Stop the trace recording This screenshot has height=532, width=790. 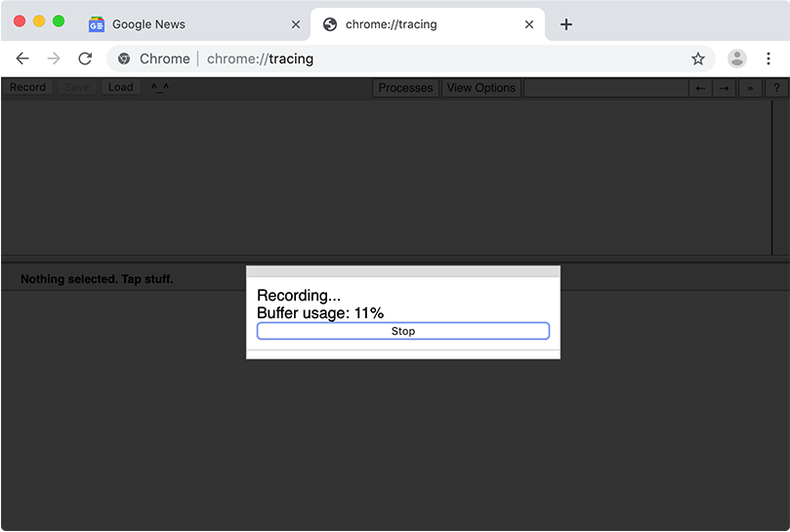[x=403, y=331]
